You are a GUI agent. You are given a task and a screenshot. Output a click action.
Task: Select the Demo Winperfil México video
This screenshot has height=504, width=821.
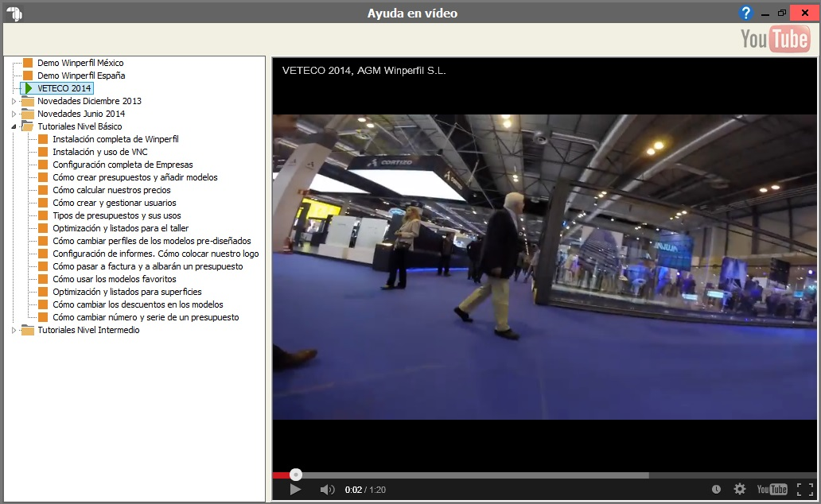pyautogui.click(x=80, y=63)
